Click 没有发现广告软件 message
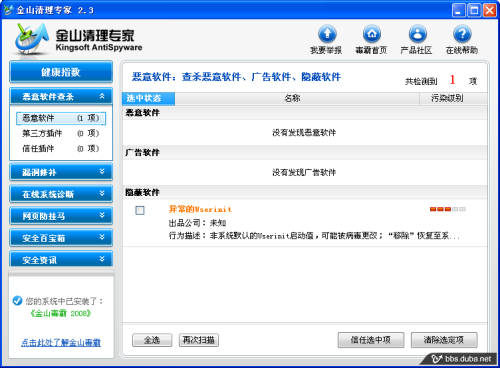500x368 pixels. click(304, 172)
